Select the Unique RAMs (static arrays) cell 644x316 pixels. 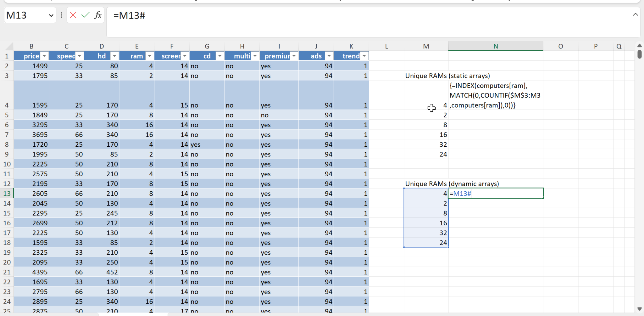coord(426,76)
